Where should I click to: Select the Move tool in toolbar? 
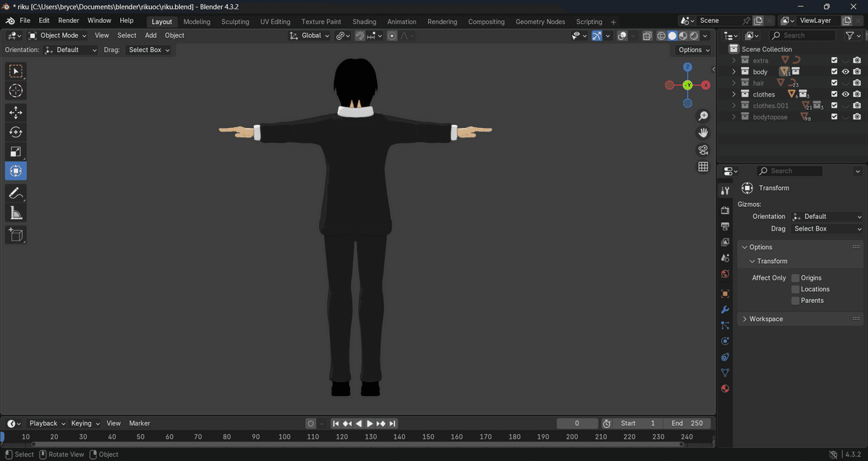(16, 112)
